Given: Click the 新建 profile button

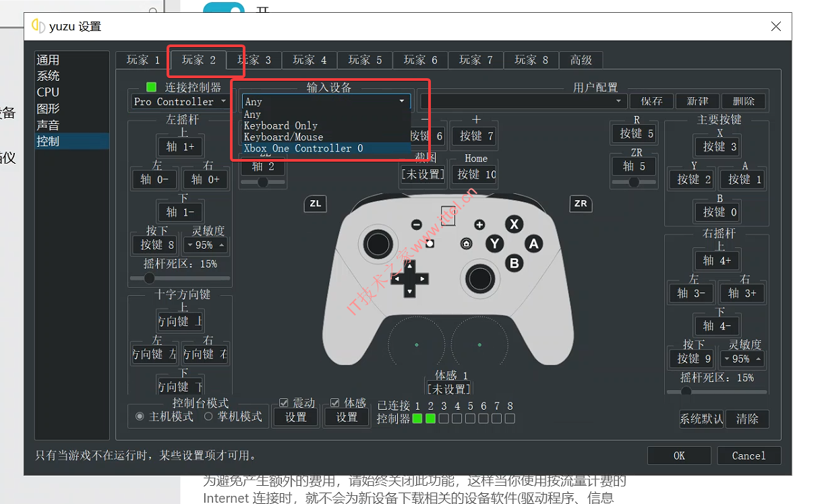Looking at the screenshot, I should click(x=697, y=102).
